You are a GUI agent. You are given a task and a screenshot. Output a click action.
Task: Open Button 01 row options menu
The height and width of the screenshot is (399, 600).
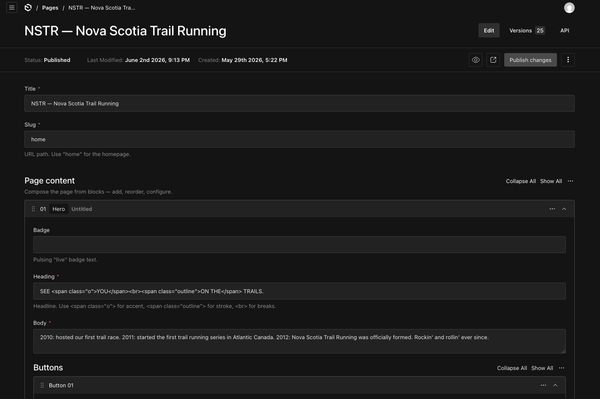[543, 385]
